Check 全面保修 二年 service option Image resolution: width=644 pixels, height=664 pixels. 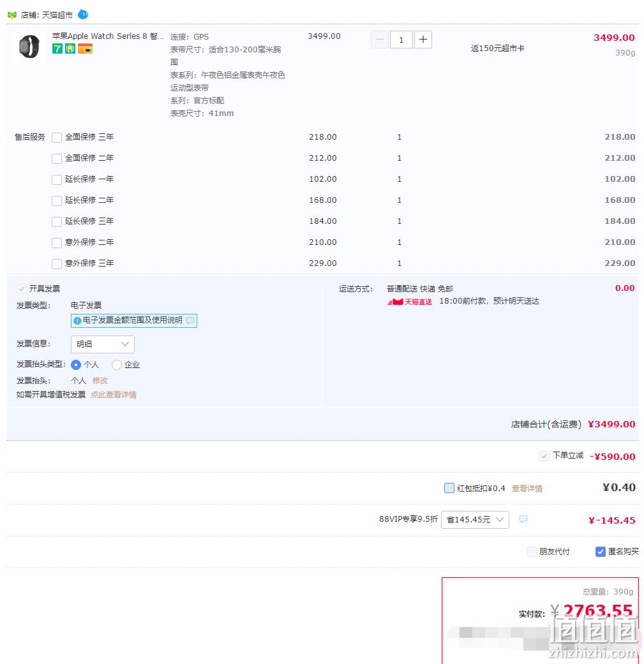point(57,159)
